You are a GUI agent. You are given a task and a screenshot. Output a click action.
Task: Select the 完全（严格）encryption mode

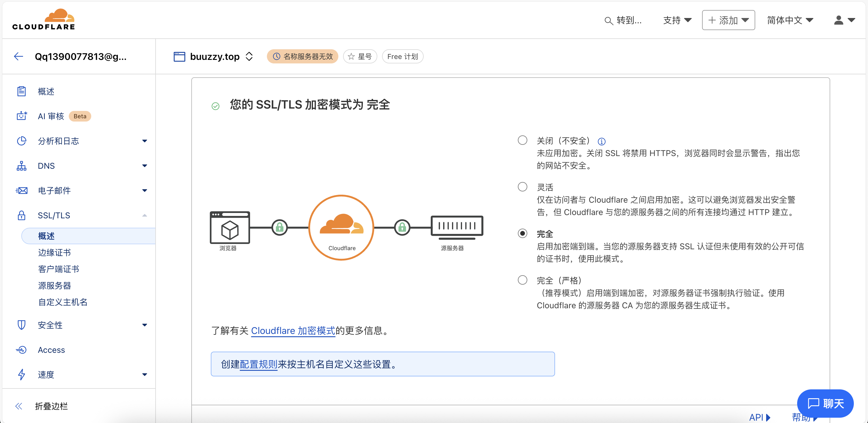click(522, 280)
